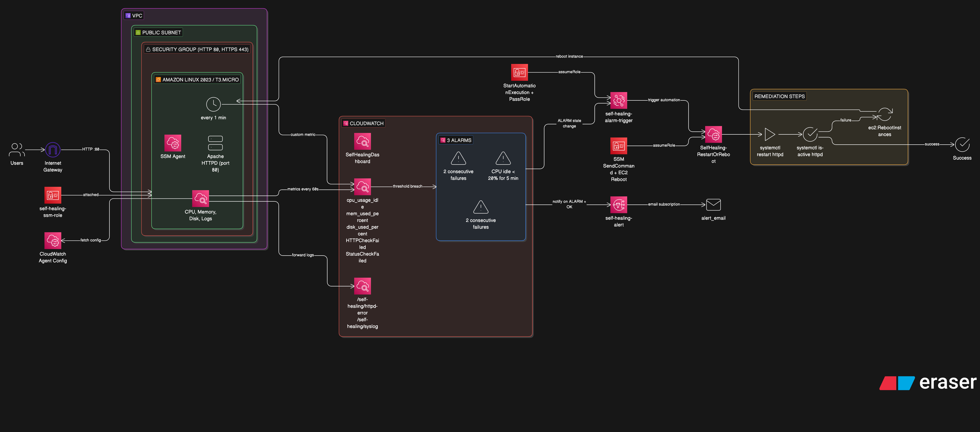Screen dimensions: 980x432
Task: Select the self-healing-ssm-role IAM icon
Action: coord(53,195)
